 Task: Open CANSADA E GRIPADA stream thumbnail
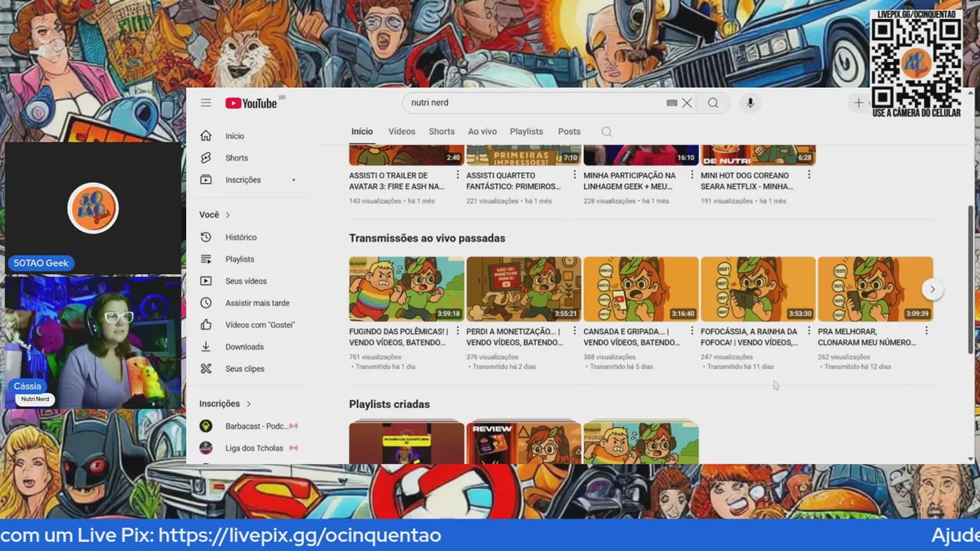[641, 289]
